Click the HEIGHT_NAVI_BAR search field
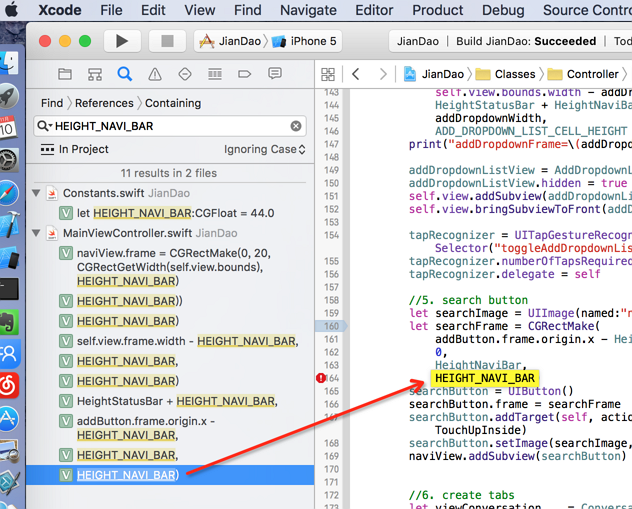 coord(170,126)
